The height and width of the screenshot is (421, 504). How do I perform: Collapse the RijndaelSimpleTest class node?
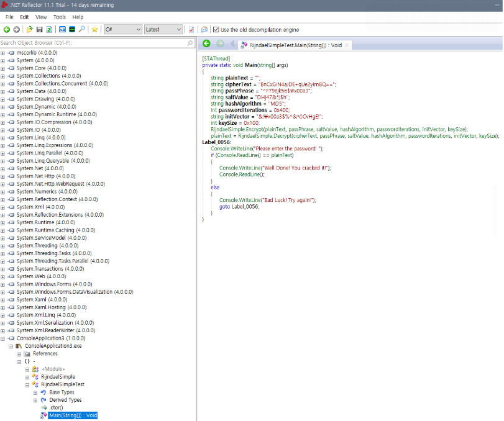point(27,385)
